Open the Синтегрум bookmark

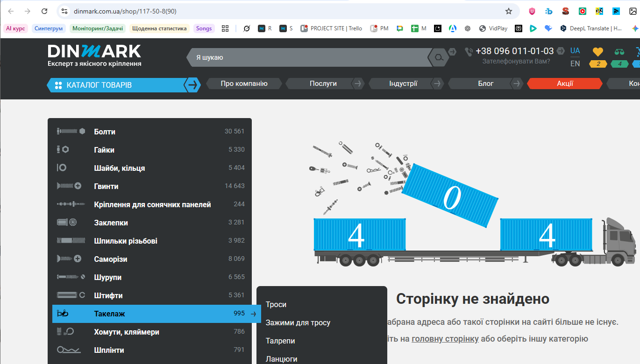point(49,28)
